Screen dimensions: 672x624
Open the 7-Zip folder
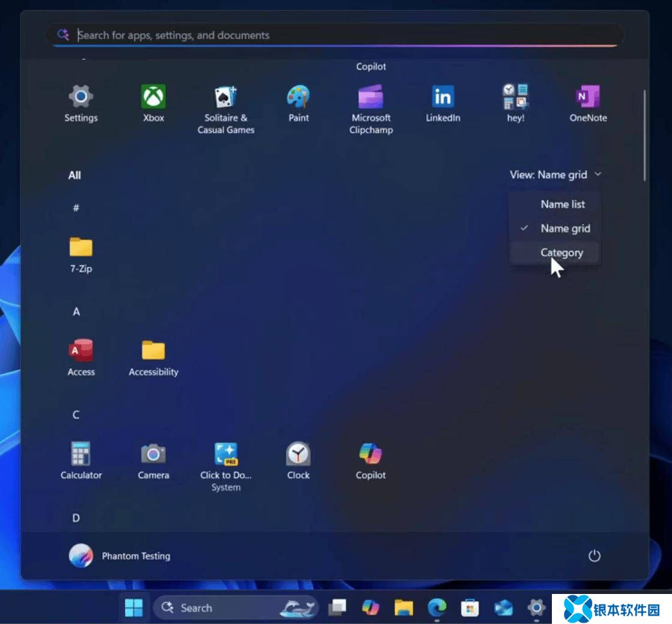[x=81, y=255]
